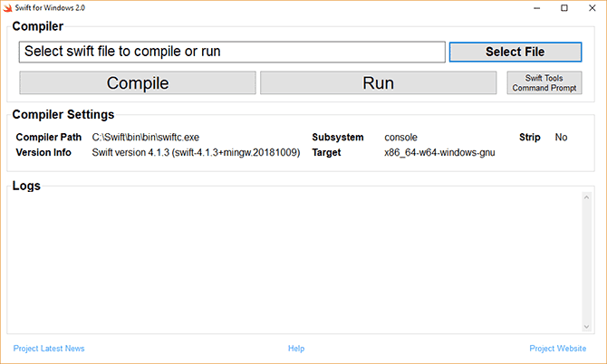Screen dimensions: 607x364
Task: Click the Logs scrollbar down arrow
Action: tap(586, 327)
